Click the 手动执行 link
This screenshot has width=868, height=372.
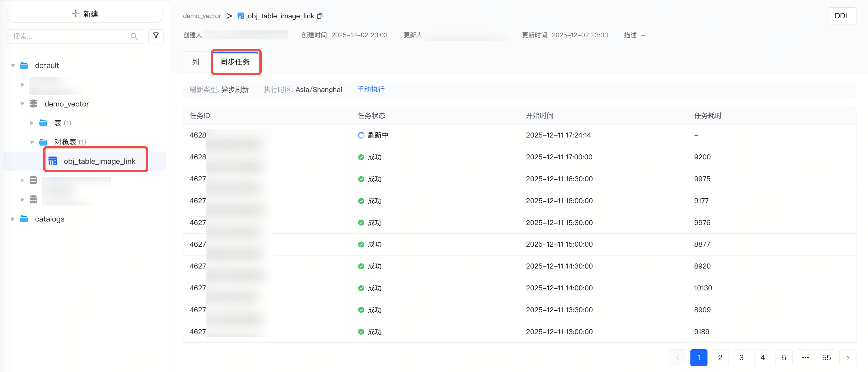click(371, 89)
